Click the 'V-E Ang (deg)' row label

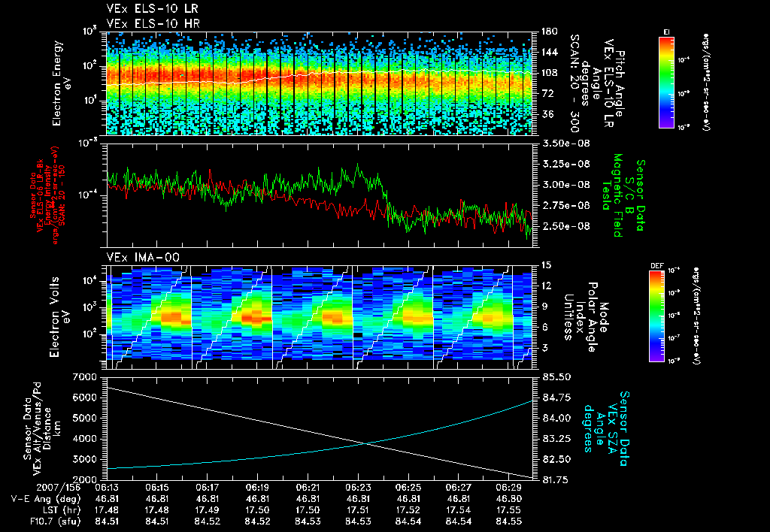[46, 499]
